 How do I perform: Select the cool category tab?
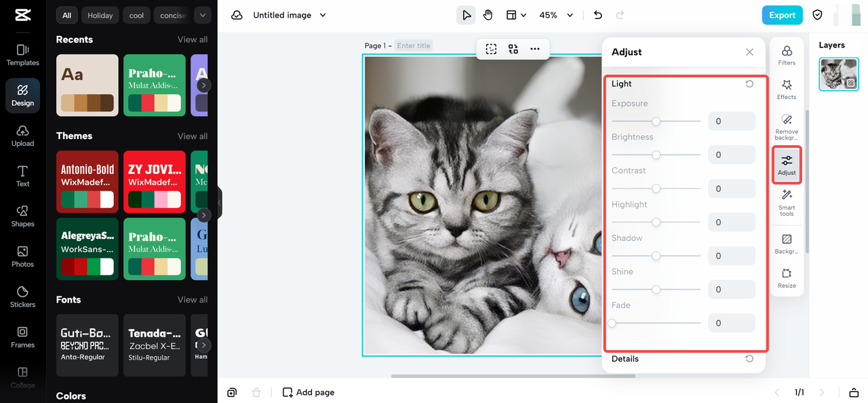(137, 15)
